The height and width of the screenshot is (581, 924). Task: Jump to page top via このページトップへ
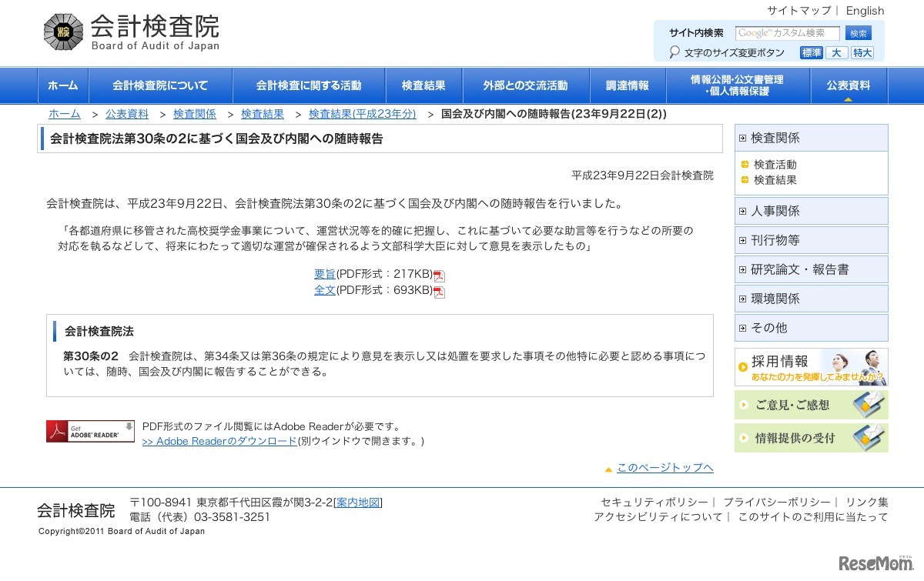tap(665, 467)
